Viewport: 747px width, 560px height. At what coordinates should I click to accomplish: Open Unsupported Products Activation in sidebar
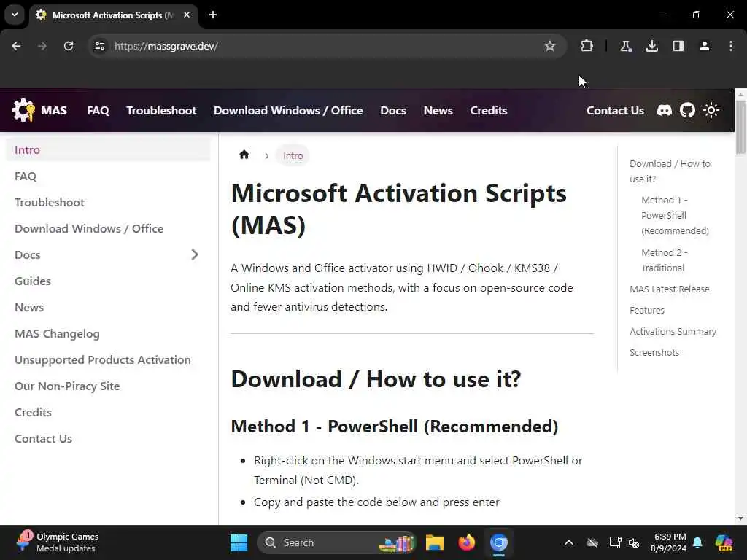(108, 359)
